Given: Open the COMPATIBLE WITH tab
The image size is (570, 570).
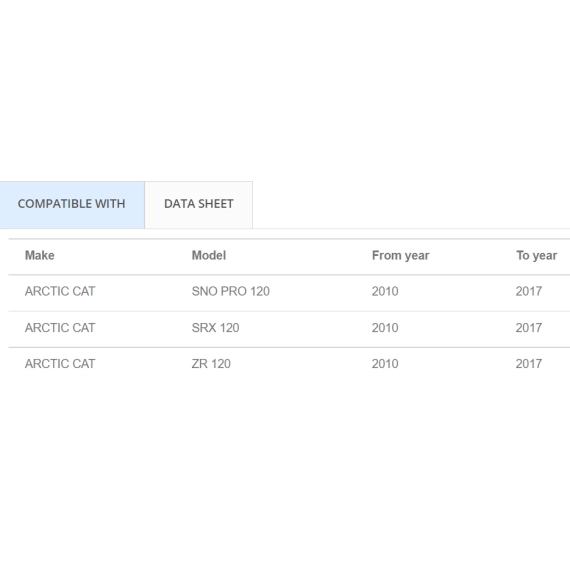Looking at the screenshot, I should pyautogui.click(x=72, y=205).
